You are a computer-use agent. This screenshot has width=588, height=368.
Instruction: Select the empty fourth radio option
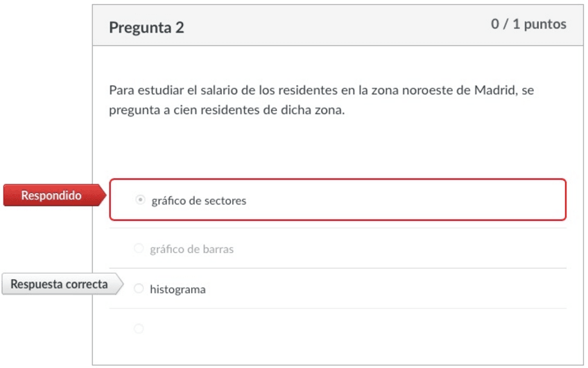pyautogui.click(x=139, y=328)
